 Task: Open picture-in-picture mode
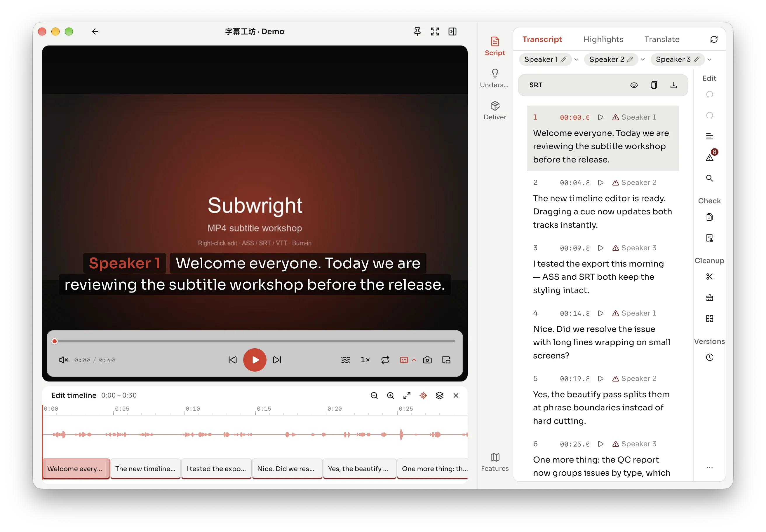tap(446, 360)
